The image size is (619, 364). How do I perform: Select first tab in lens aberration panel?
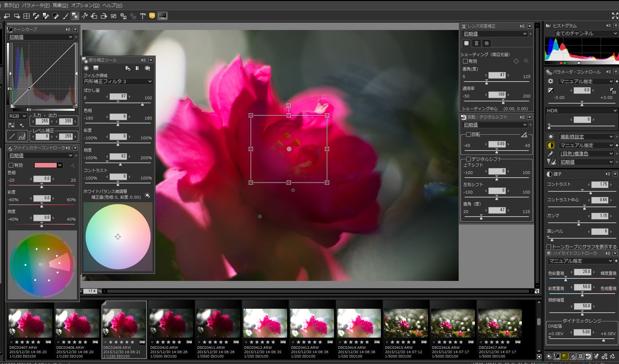[x=466, y=43]
